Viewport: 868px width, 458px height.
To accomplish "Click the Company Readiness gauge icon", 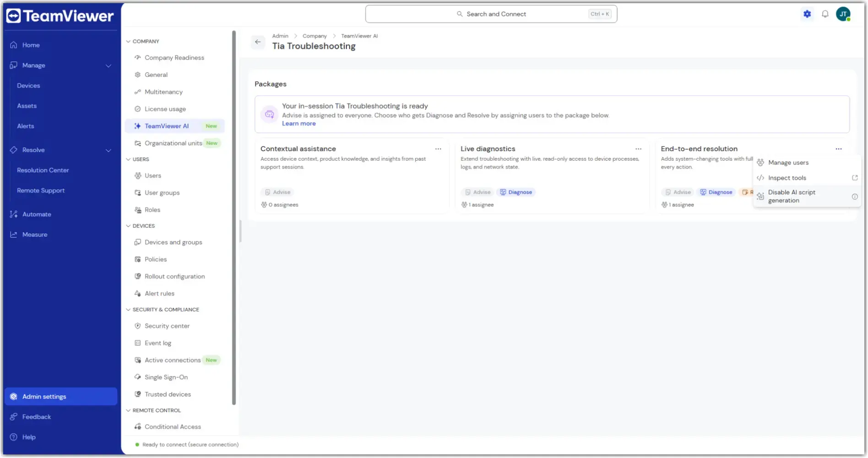I will pos(137,58).
